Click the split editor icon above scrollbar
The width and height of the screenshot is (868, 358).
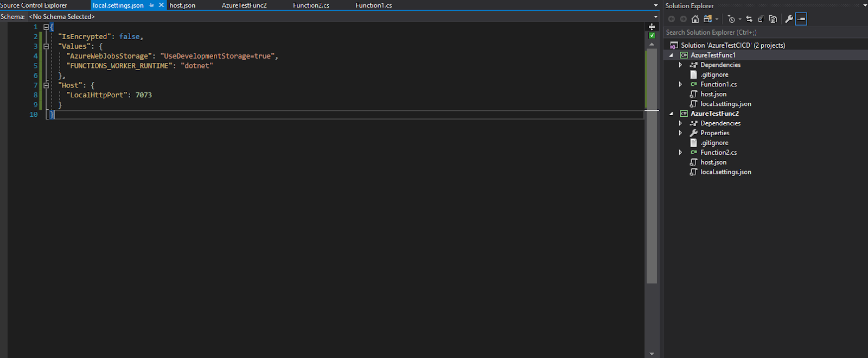pos(652,26)
